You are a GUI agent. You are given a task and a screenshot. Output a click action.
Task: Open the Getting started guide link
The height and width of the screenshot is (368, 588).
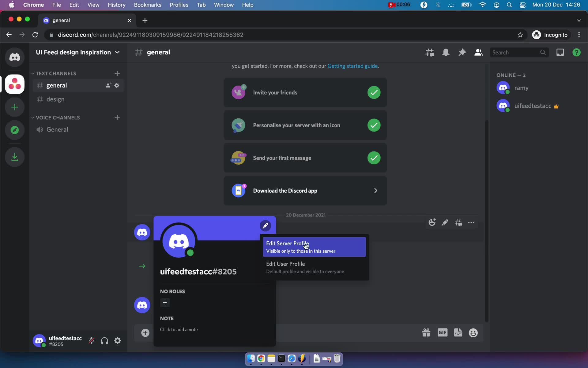[x=352, y=66]
